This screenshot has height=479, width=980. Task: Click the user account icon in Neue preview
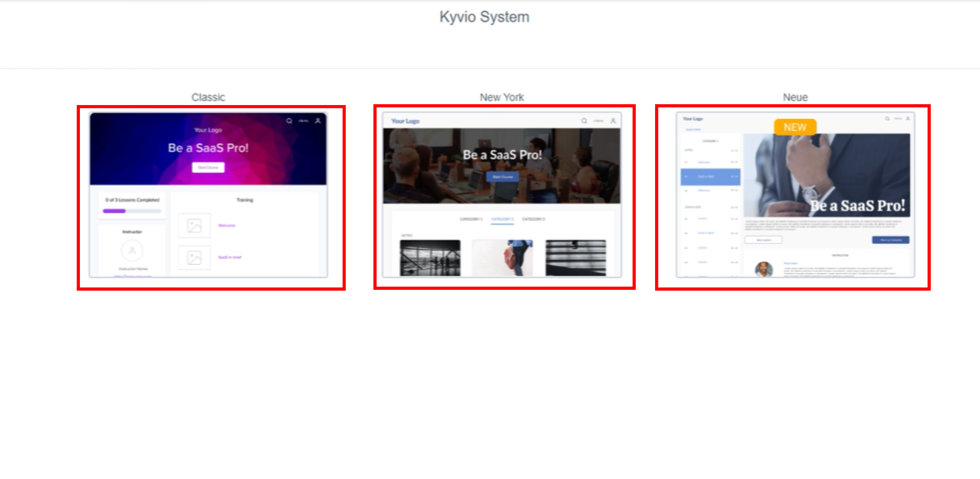907,118
